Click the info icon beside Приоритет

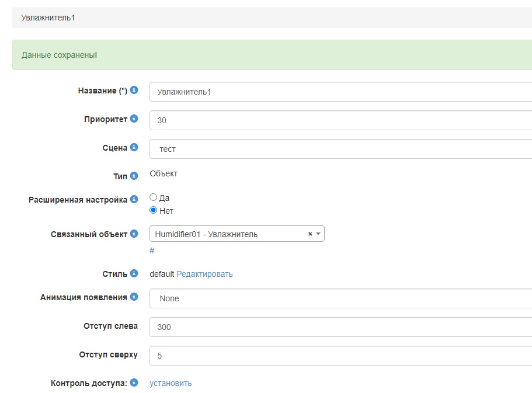point(134,119)
